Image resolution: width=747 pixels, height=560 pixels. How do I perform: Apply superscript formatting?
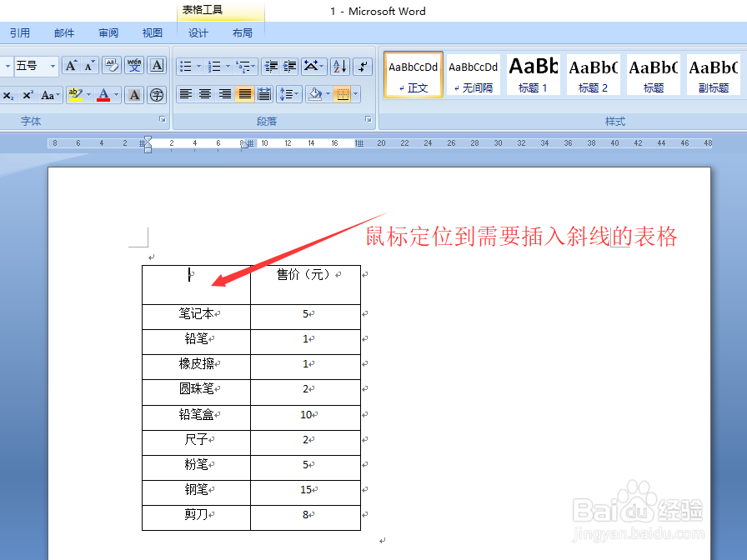(27, 93)
